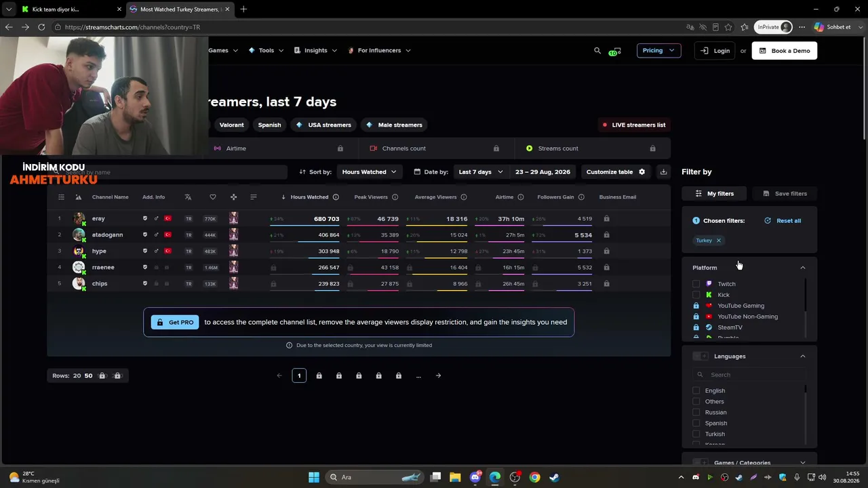This screenshot has height=488, width=868.
Task: Open the site search magnifier icon
Action: click(597, 50)
